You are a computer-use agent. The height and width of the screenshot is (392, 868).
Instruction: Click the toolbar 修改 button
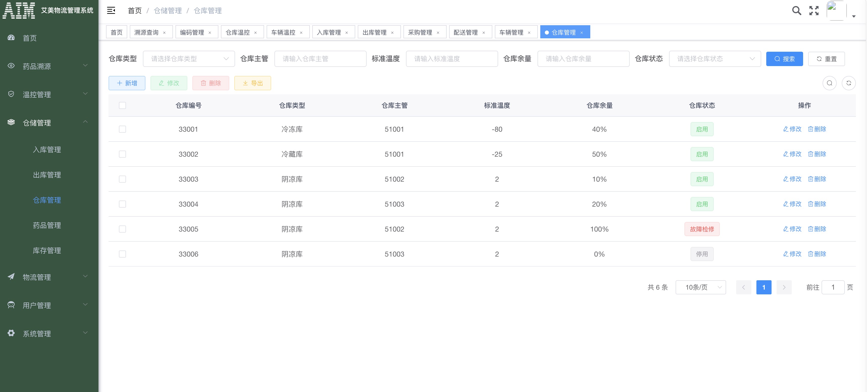(169, 83)
